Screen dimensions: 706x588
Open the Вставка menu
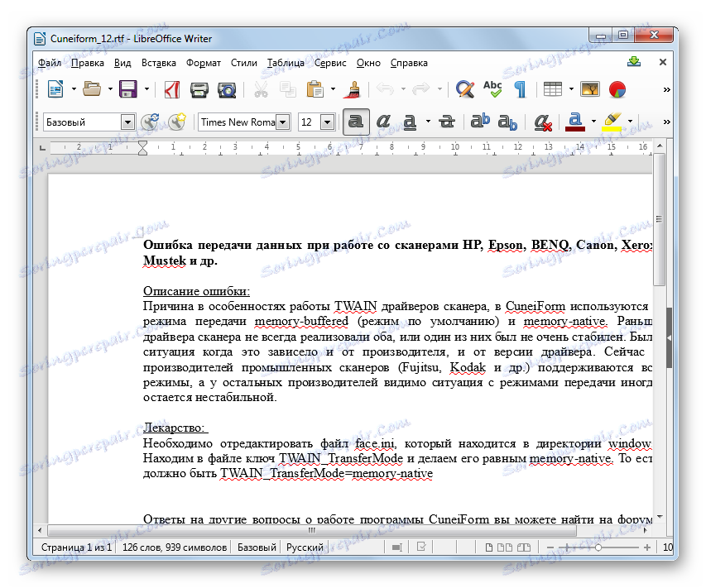(x=158, y=63)
